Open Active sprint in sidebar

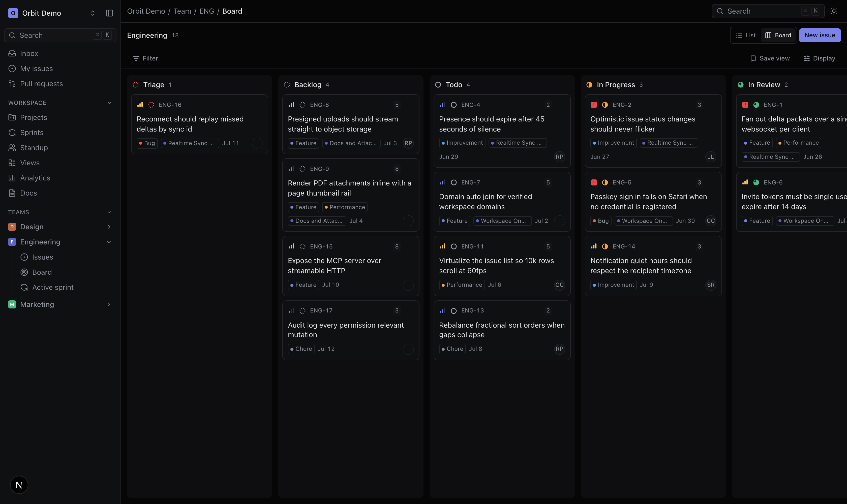(66, 287)
